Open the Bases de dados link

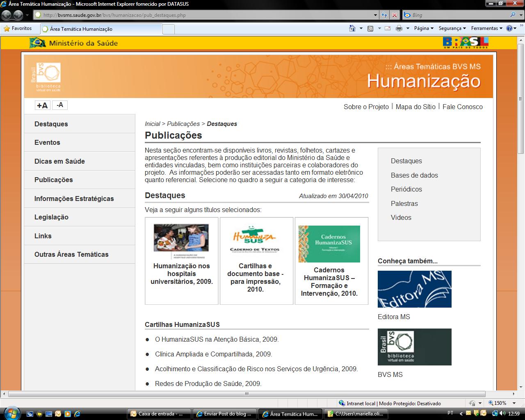(x=414, y=175)
